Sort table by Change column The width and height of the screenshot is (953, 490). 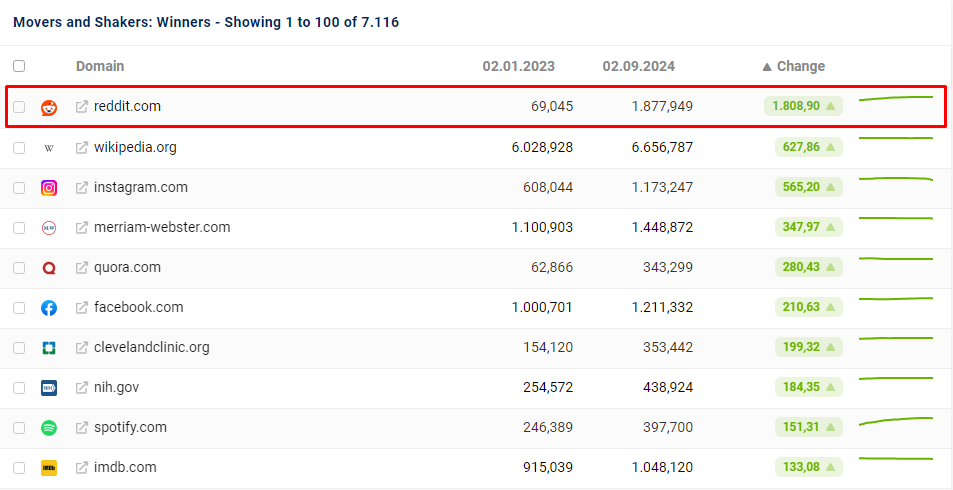(x=794, y=66)
